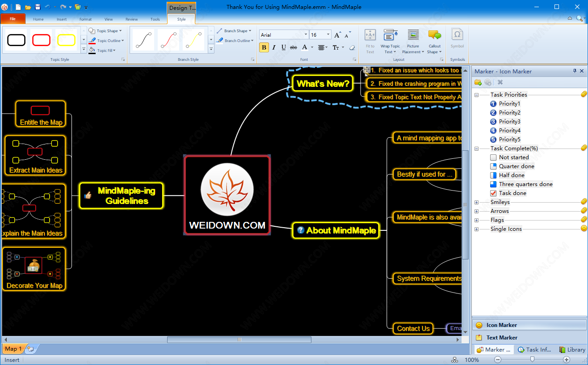Image resolution: width=588 pixels, height=365 pixels.
Task: Click the Icon Marker button
Action: coord(529,325)
